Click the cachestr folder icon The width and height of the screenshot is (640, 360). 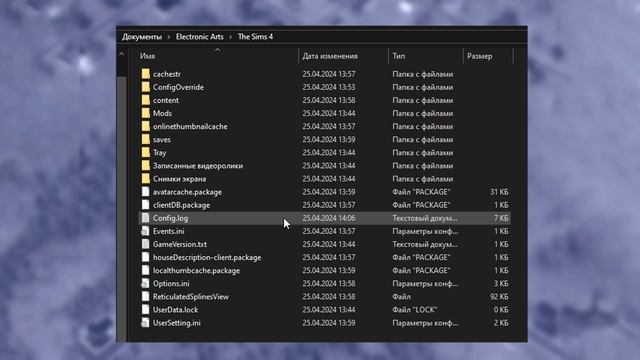146,74
